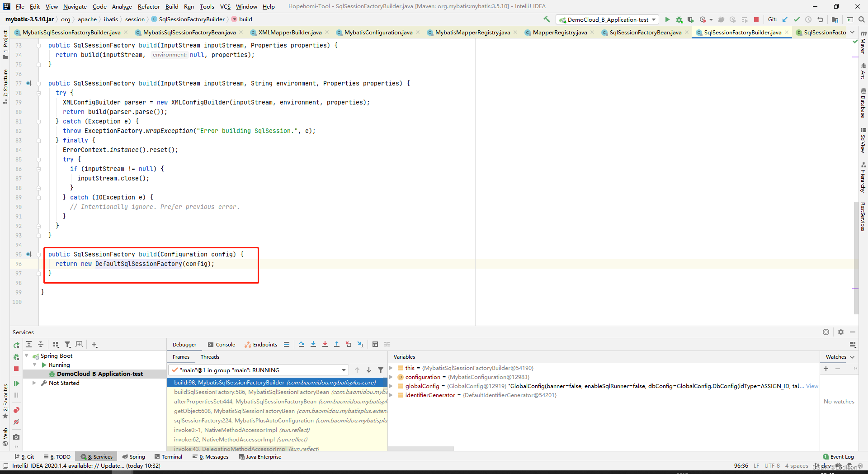Expand globalConfig variable node

(392, 386)
